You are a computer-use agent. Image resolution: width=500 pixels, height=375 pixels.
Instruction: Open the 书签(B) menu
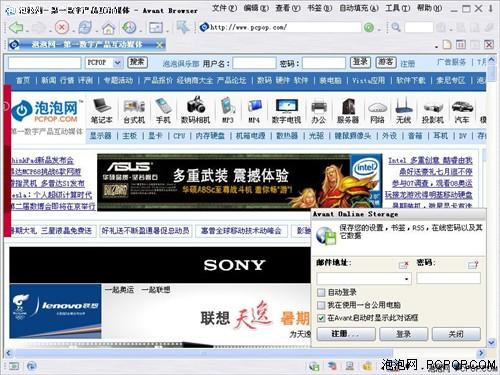pyautogui.click(x=319, y=8)
